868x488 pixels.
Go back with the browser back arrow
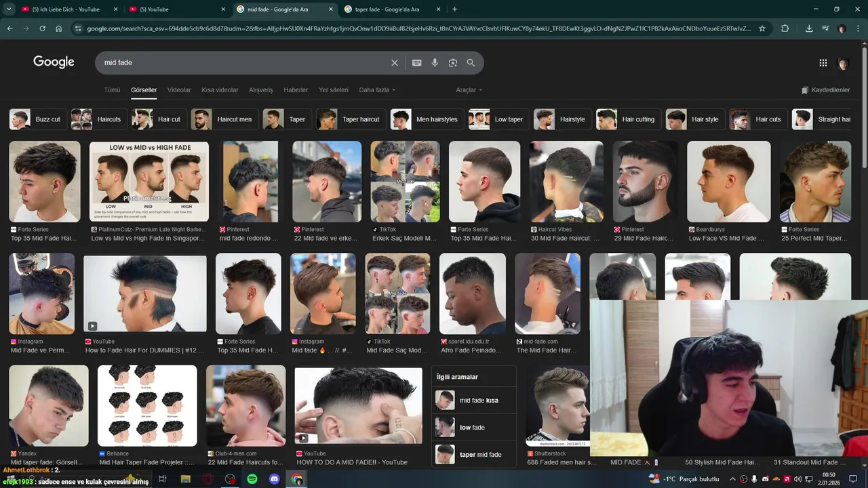coord(9,28)
